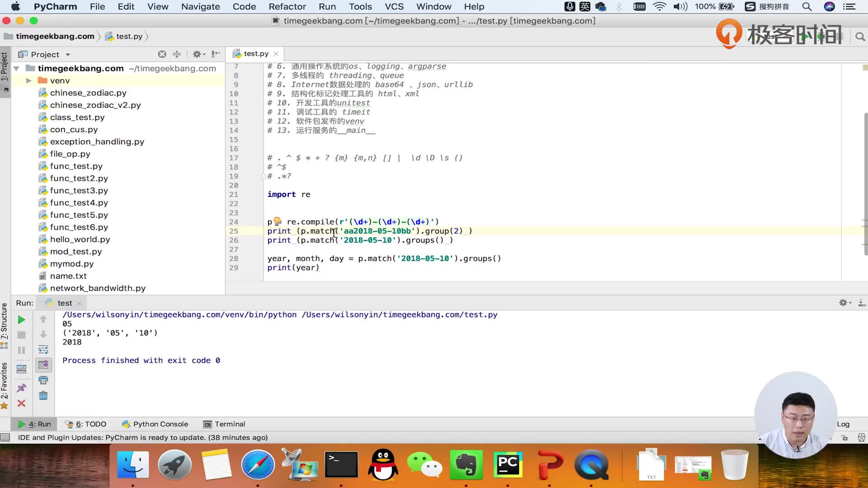This screenshot has width=868, height=488.
Task: Toggle soft-wrap in the Run console
Action: (x=43, y=350)
